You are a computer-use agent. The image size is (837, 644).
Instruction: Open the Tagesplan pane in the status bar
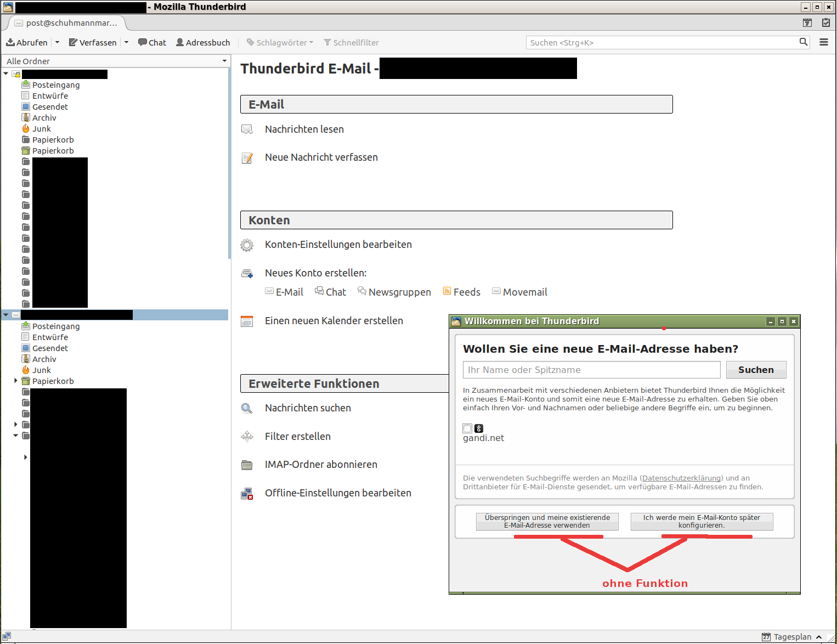point(792,637)
